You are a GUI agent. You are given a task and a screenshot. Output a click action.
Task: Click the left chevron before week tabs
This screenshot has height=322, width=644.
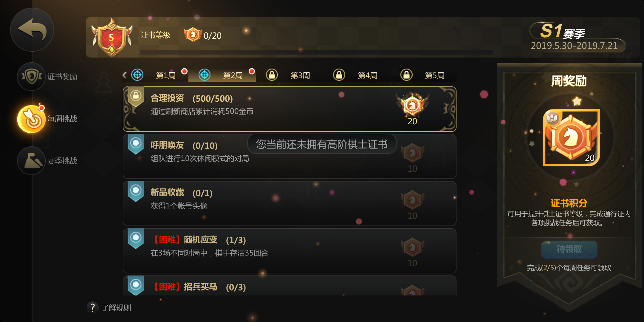point(125,75)
